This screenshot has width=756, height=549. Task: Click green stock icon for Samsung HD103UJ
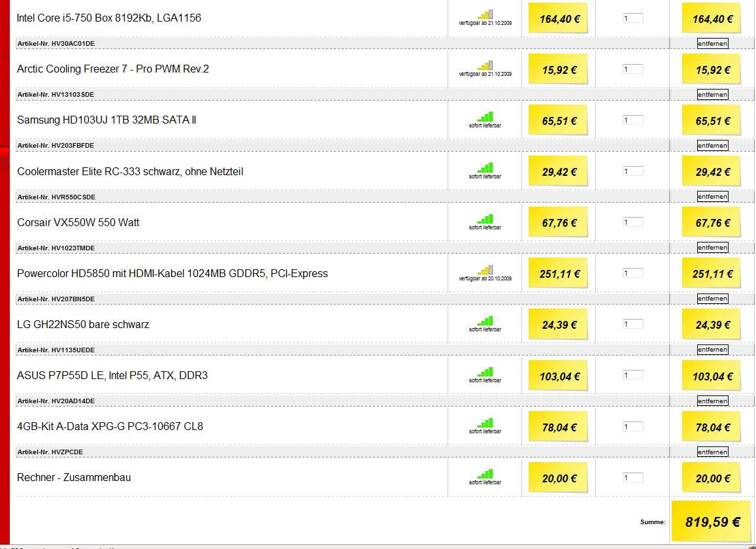[485, 117]
